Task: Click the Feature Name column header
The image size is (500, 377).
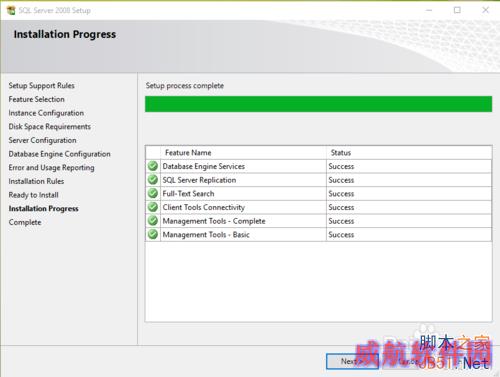Action: pos(188,153)
